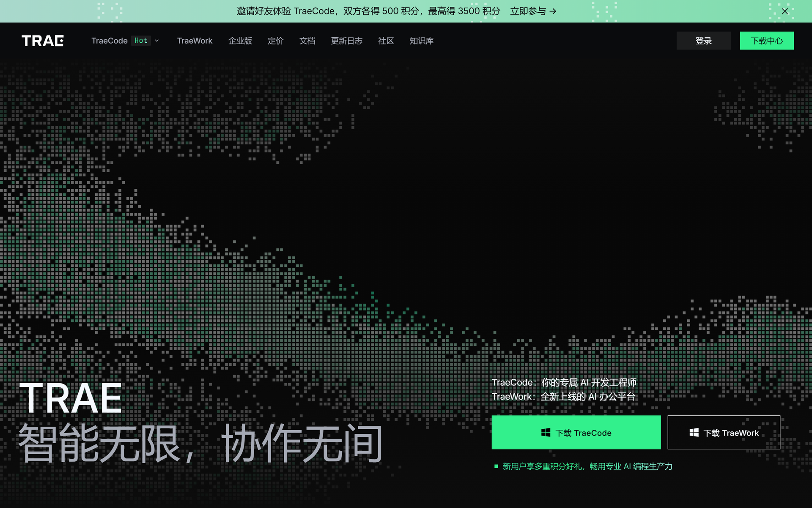Image resolution: width=812 pixels, height=508 pixels.
Task: Click the large TRAE hero heading
Action: pyautogui.click(x=71, y=398)
